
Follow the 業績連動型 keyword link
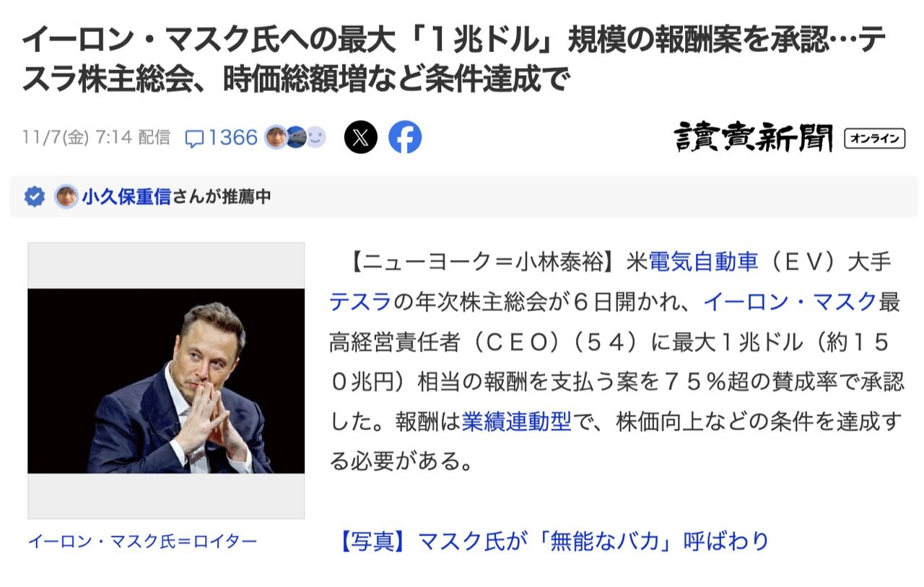(516, 422)
